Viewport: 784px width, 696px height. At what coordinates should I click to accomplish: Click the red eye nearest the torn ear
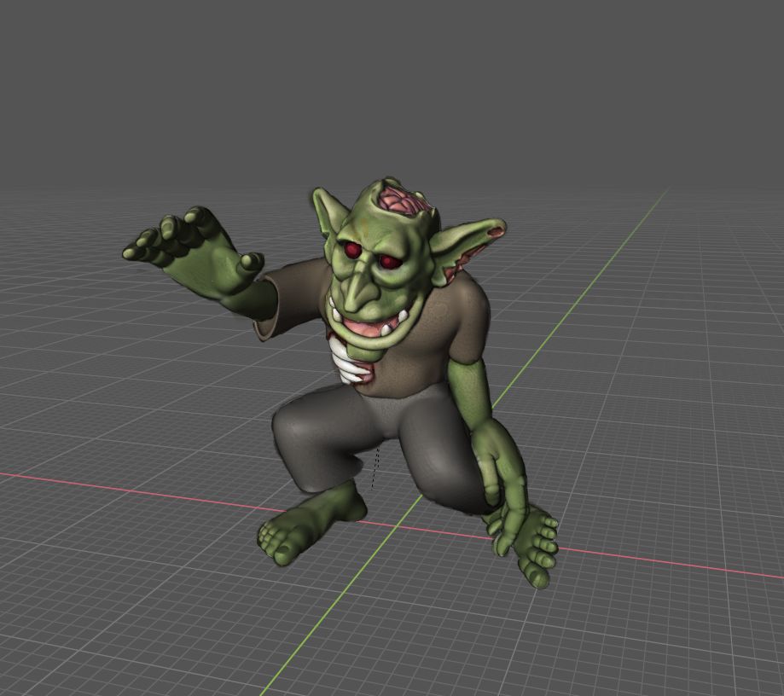[388, 262]
